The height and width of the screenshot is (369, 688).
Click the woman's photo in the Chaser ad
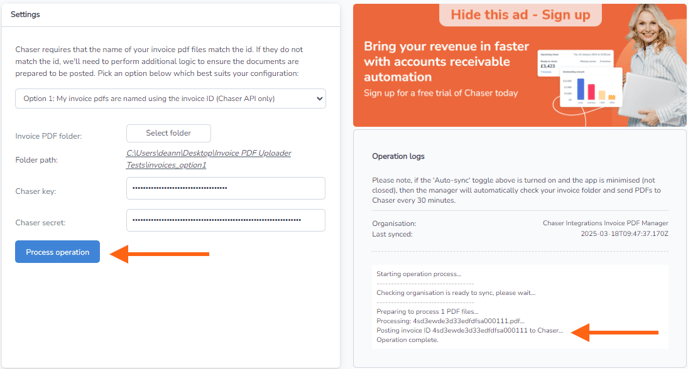[654, 65]
